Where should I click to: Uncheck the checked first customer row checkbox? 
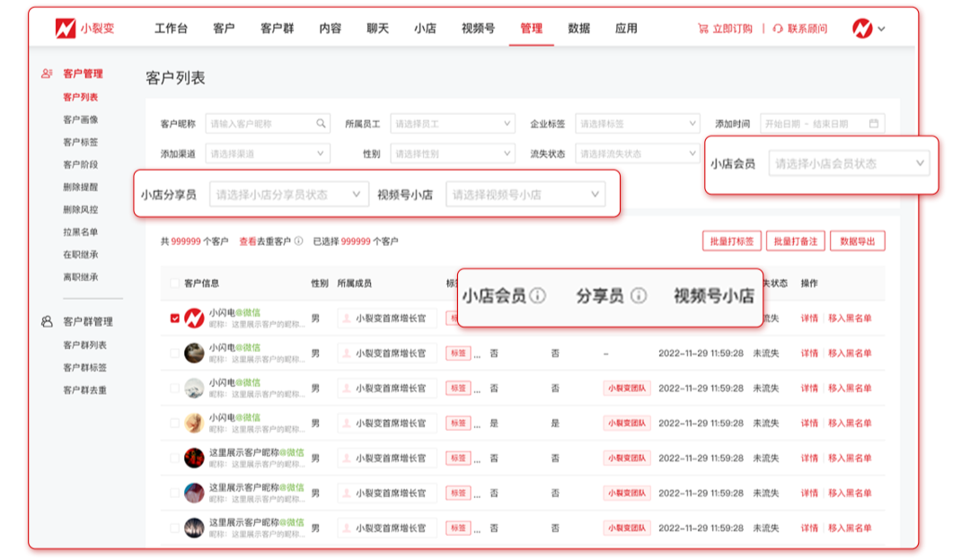[174, 318]
